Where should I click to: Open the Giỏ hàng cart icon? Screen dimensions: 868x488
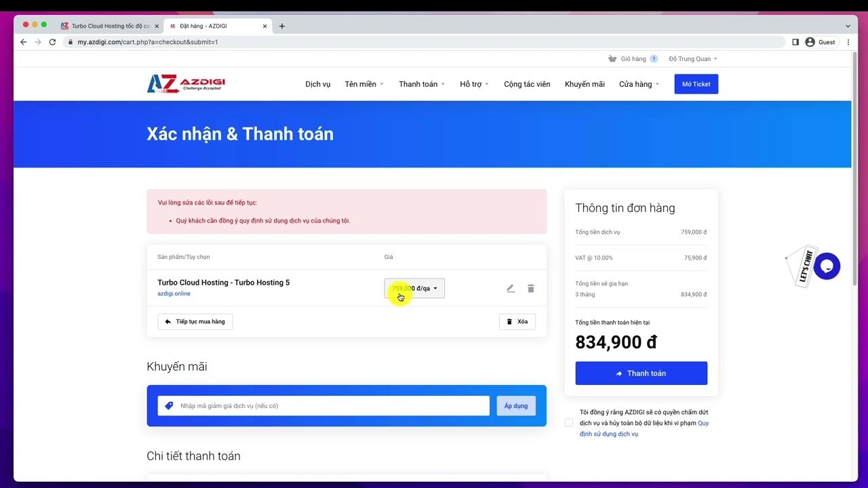point(612,59)
